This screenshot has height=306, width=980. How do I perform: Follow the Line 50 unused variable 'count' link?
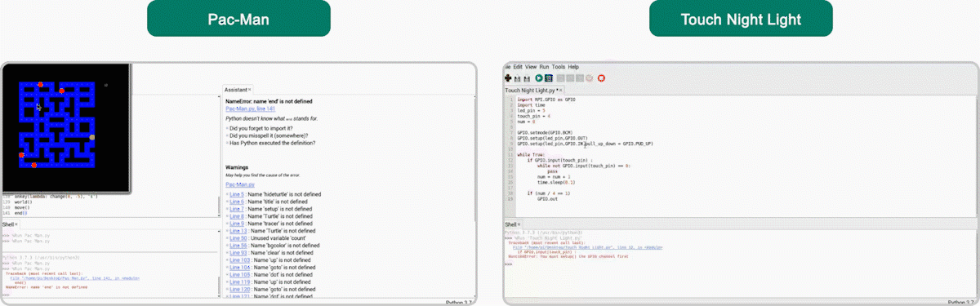[238, 238]
